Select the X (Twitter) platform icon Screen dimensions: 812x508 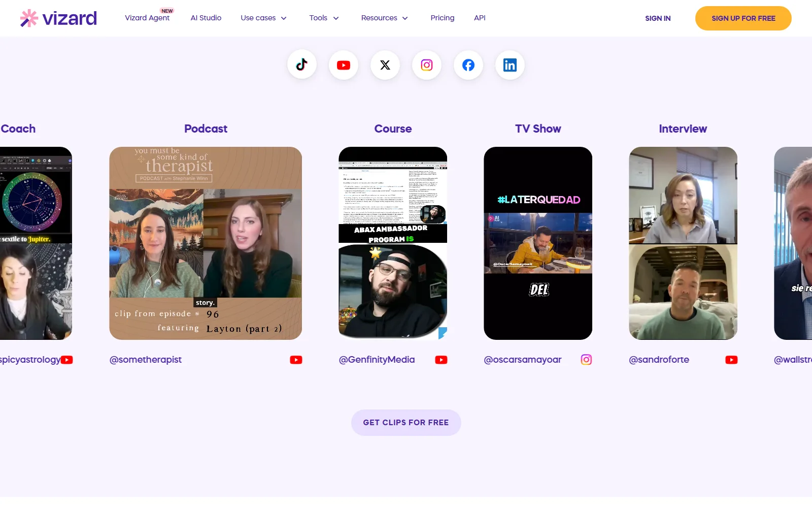pyautogui.click(x=385, y=65)
